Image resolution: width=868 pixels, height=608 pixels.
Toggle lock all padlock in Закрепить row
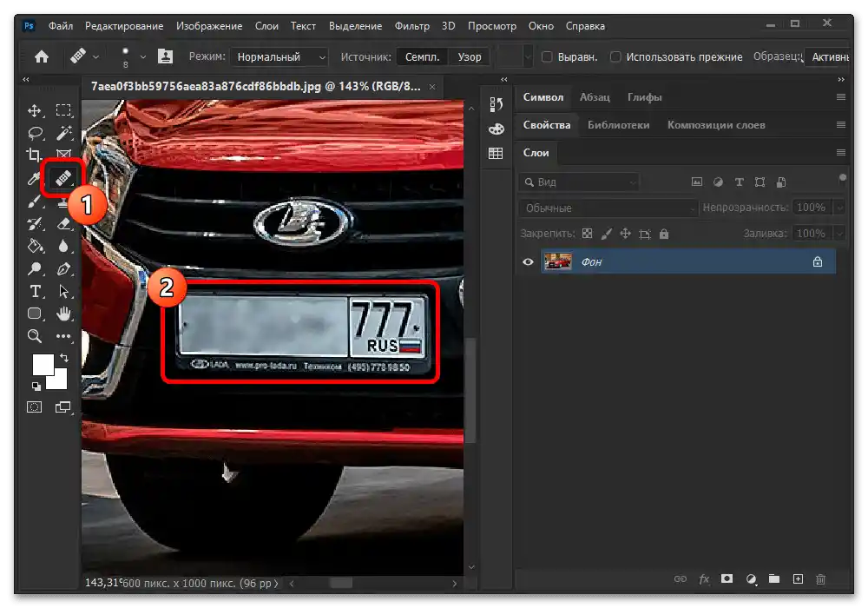pos(664,234)
